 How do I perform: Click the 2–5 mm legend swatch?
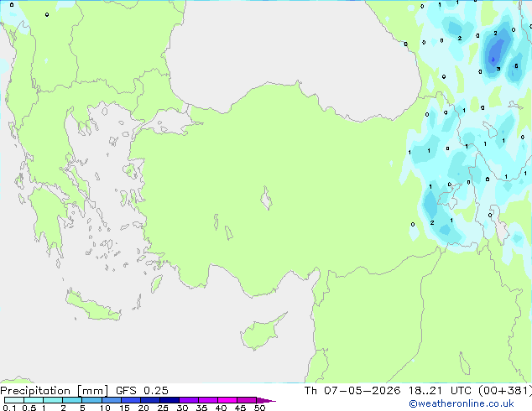point(72,400)
